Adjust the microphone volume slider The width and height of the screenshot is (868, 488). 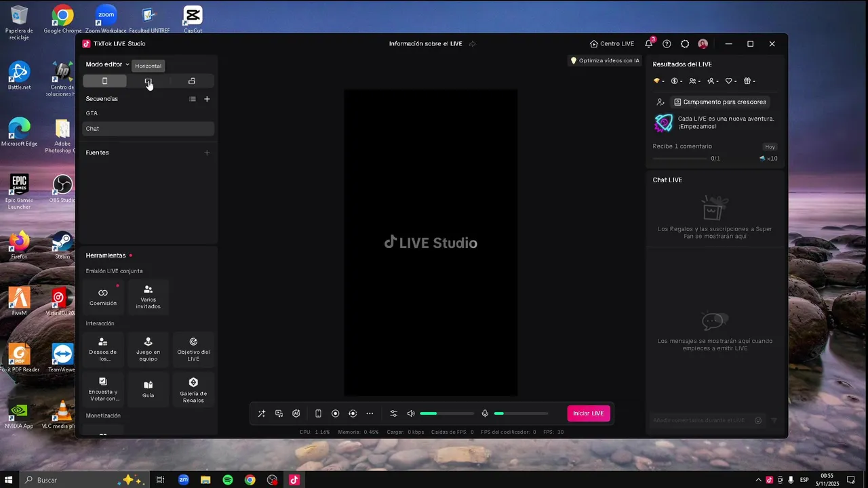click(x=521, y=413)
